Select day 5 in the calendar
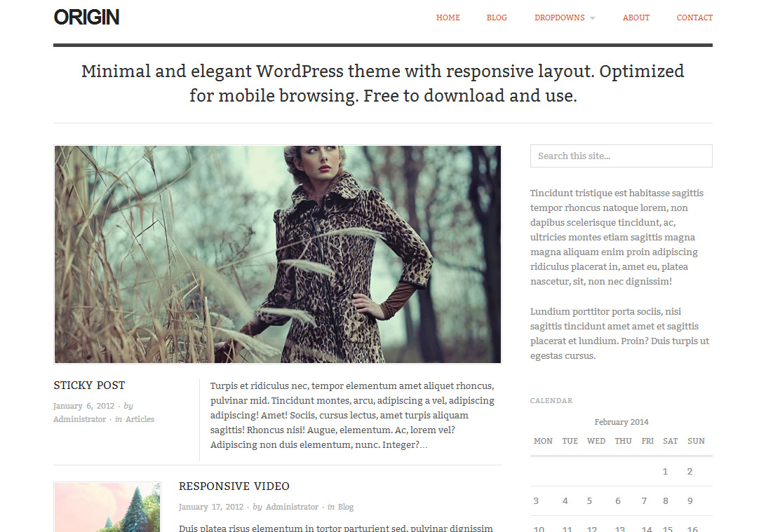Image resolution: width=766 pixels, height=532 pixels. [x=590, y=500]
